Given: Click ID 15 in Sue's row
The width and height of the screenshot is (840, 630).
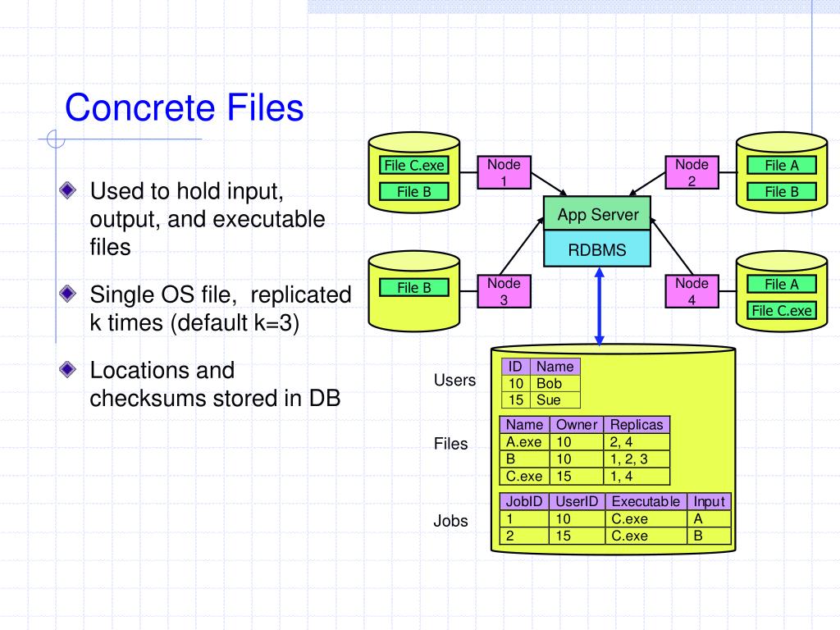Looking at the screenshot, I should click(516, 400).
